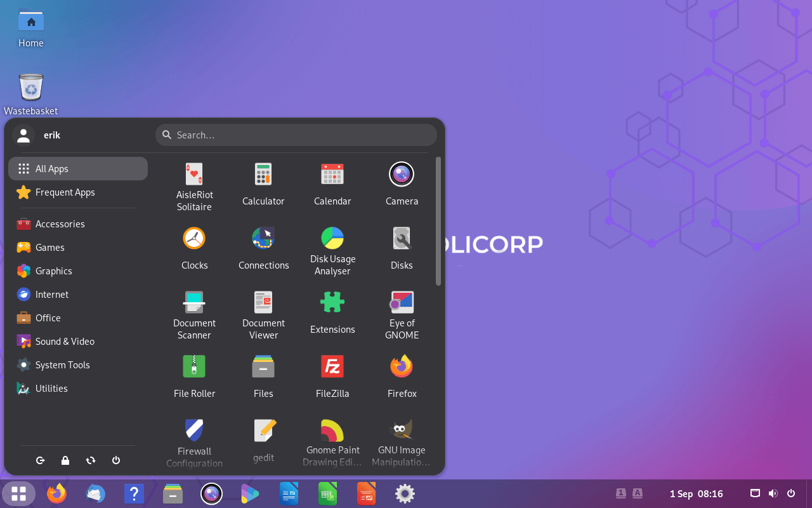This screenshot has width=812, height=508.
Task: Open Eye of GNOME image viewer
Action: (x=402, y=315)
